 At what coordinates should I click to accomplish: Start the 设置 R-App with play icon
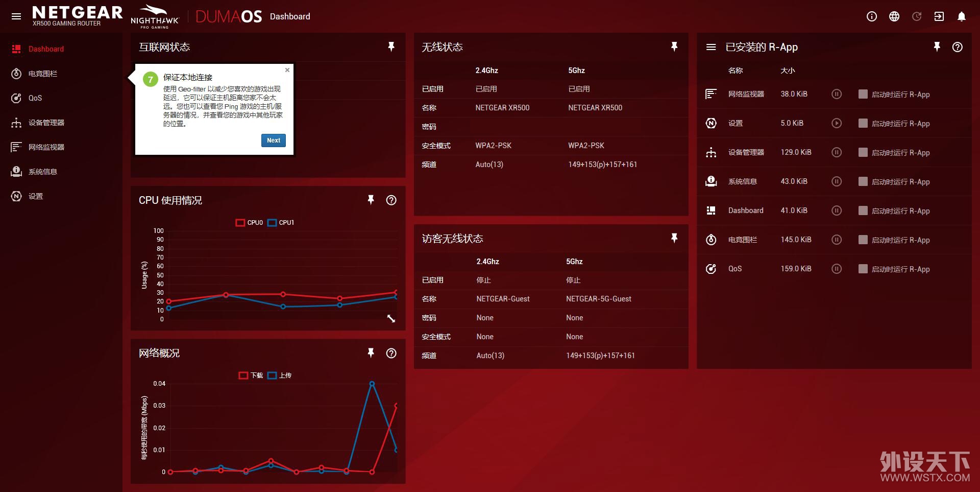(x=837, y=123)
